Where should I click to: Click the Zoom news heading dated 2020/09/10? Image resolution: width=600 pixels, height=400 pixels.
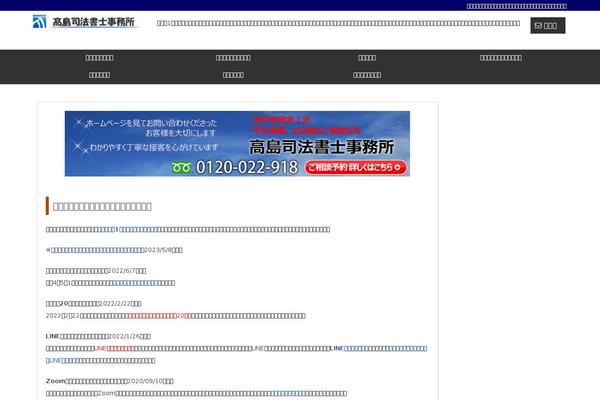coord(109,381)
